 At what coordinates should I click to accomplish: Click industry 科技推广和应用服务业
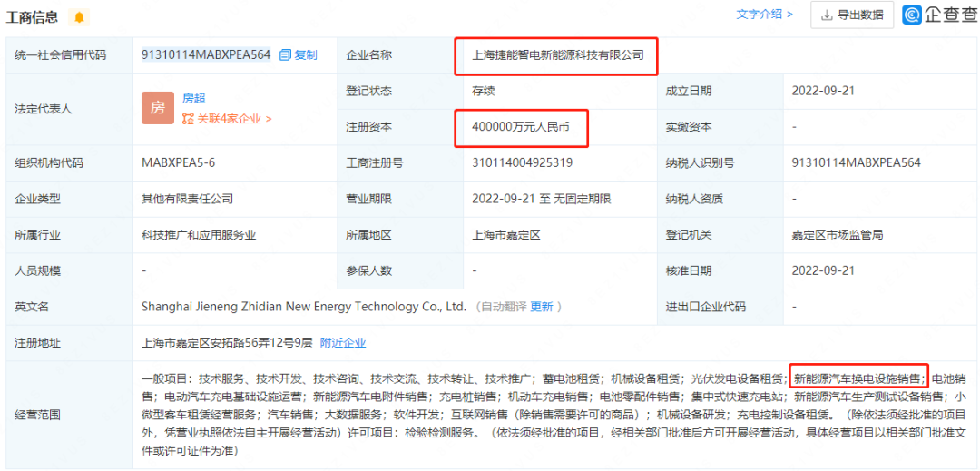pyautogui.click(x=199, y=236)
